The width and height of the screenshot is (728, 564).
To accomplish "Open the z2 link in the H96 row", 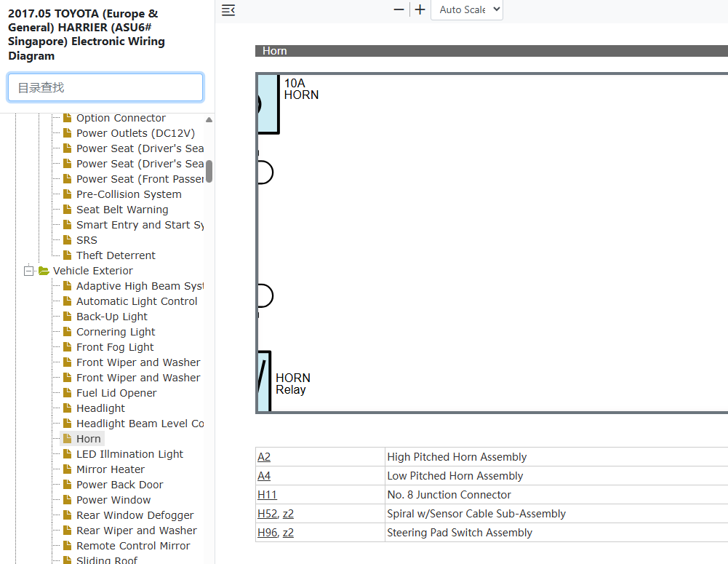I will 288,533.
